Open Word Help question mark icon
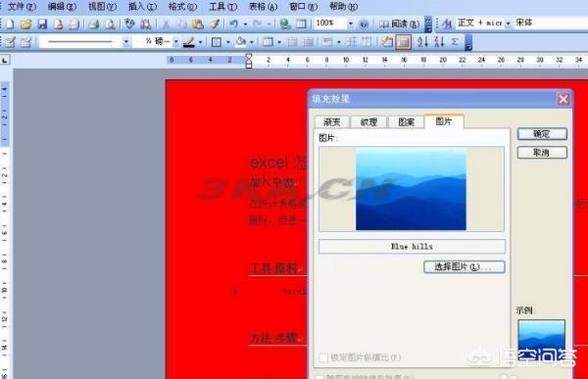This screenshot has height=379, width=588. pyautogui.click(x=364, y=24)
